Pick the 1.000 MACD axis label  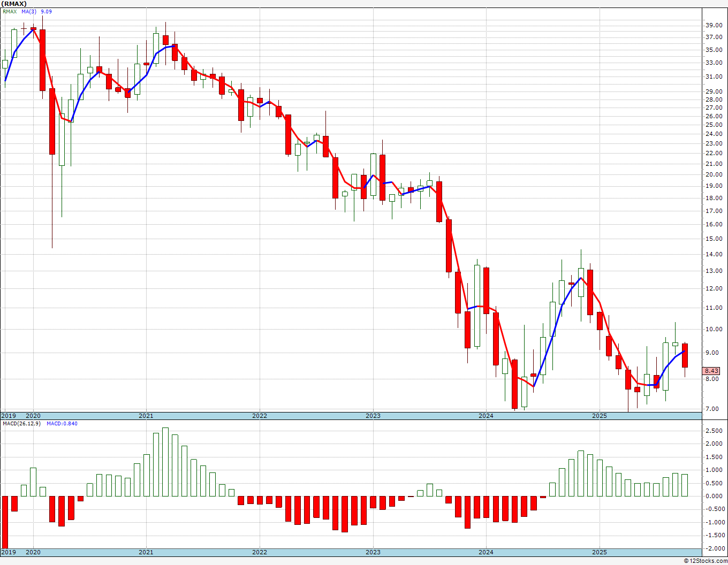tap(714, 470)
